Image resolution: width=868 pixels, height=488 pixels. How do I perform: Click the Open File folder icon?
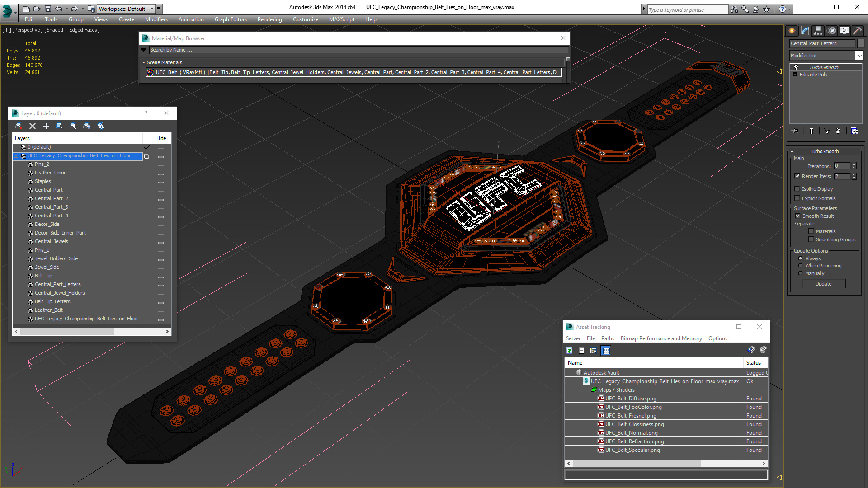tap(37, 9)
